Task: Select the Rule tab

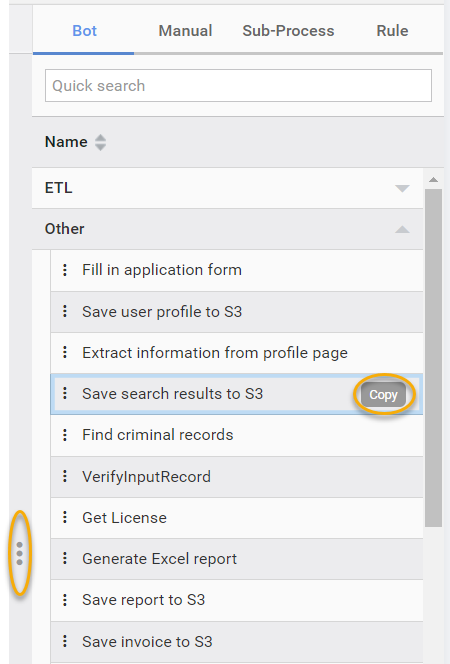Action: point(392,31)
